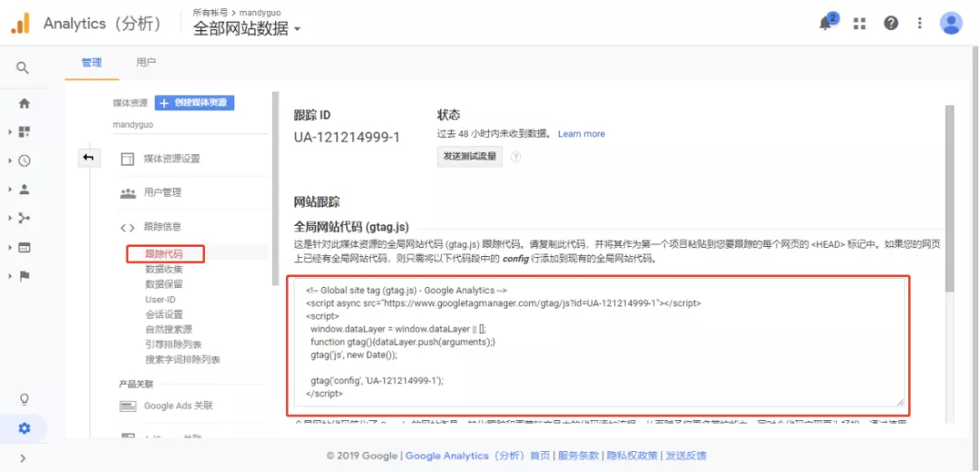Screen dimensions: 980x472
Task: Open Google Ads 关联
Action: 179,406
